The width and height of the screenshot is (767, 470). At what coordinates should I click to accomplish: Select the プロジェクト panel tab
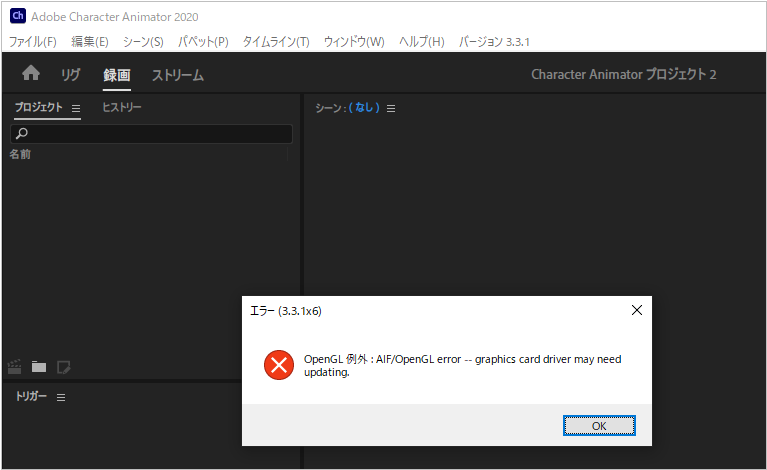(39, 108)
